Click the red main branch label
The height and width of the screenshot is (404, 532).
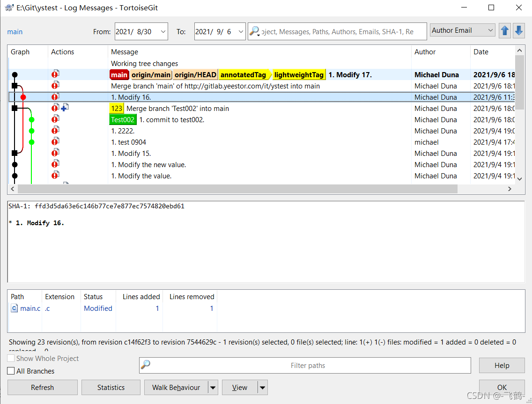point(119,74)
